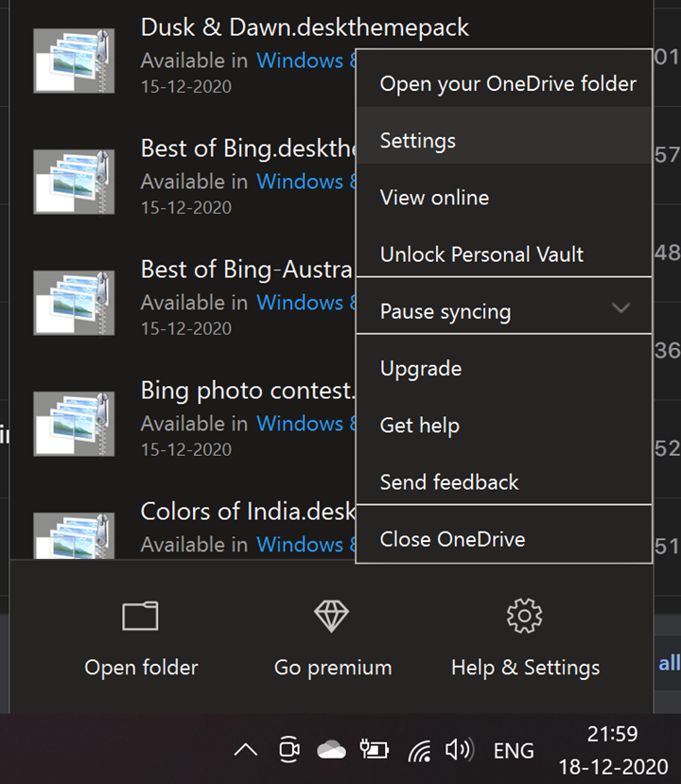Click the Bing photo contest file name
This screenshot has height=784, width=681.
248,391
